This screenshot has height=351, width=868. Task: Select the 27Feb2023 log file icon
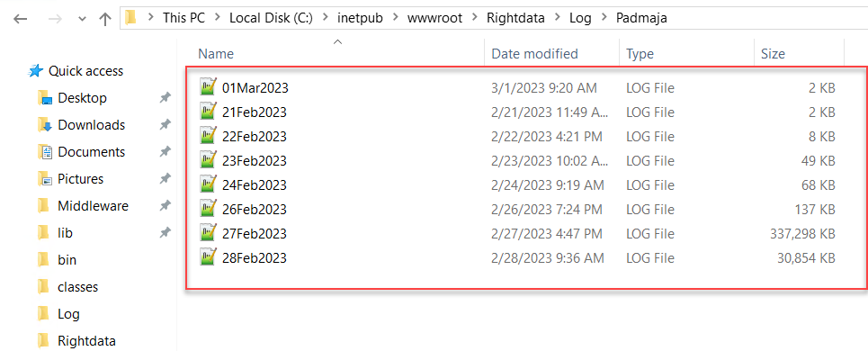pyautogui.click(x=208, y=233)
